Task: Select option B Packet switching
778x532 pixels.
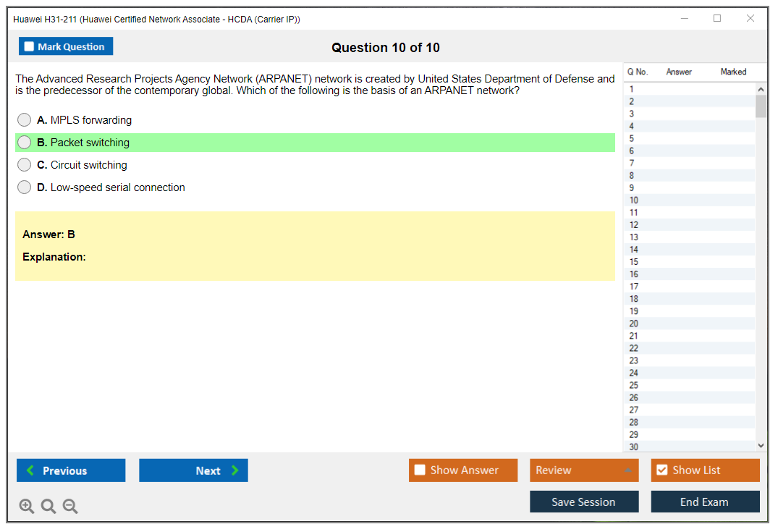Action: [25, 143]
